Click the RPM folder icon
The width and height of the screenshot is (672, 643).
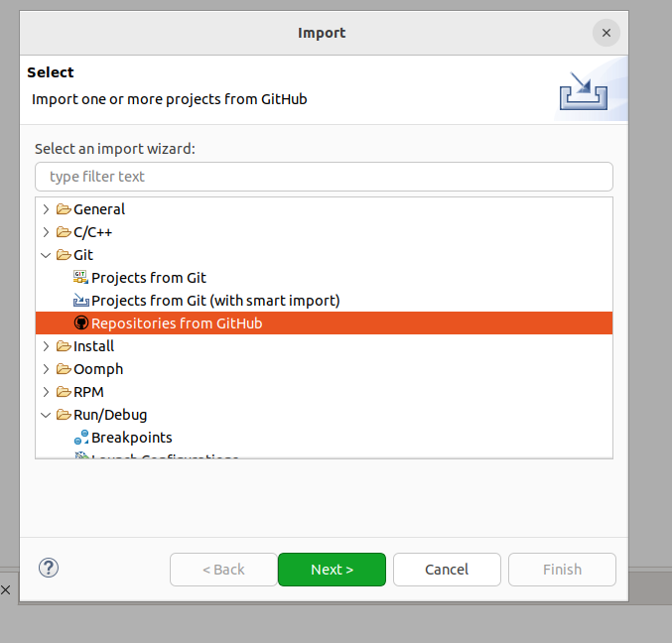(x=64, y=392)
